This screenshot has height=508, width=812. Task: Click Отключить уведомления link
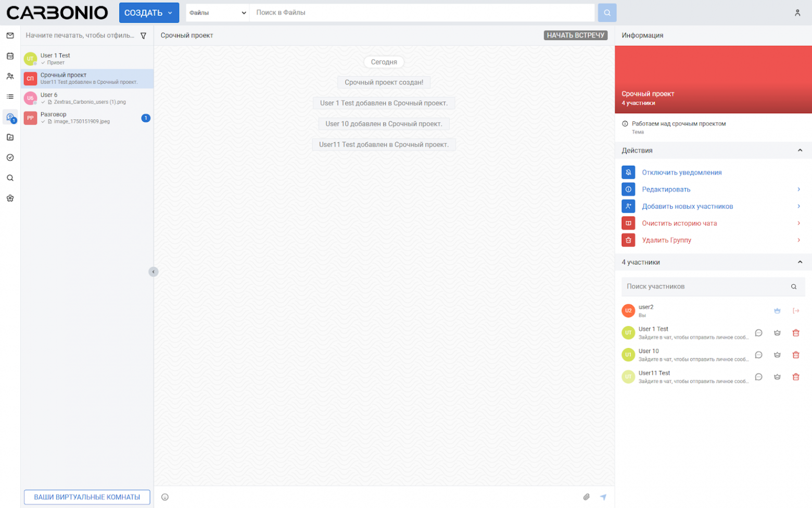681,172
